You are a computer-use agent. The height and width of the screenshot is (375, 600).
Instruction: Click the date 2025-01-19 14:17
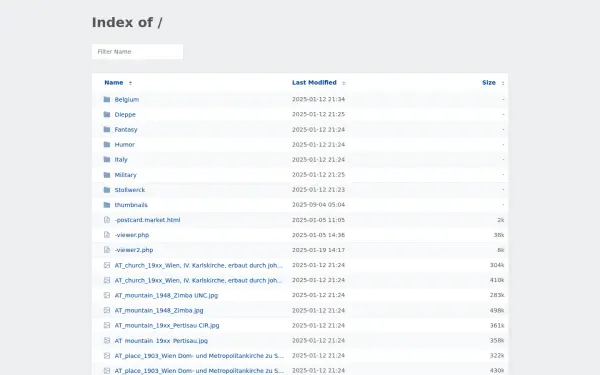318,250
